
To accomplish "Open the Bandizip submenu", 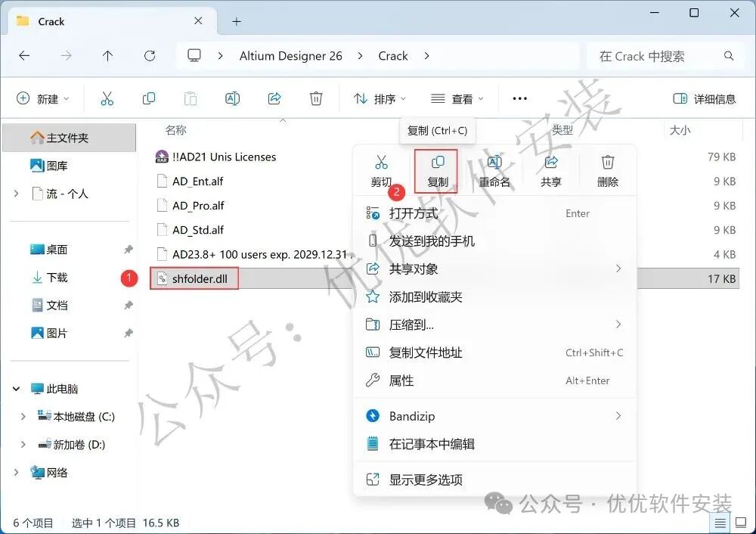I will coord(494,416).
